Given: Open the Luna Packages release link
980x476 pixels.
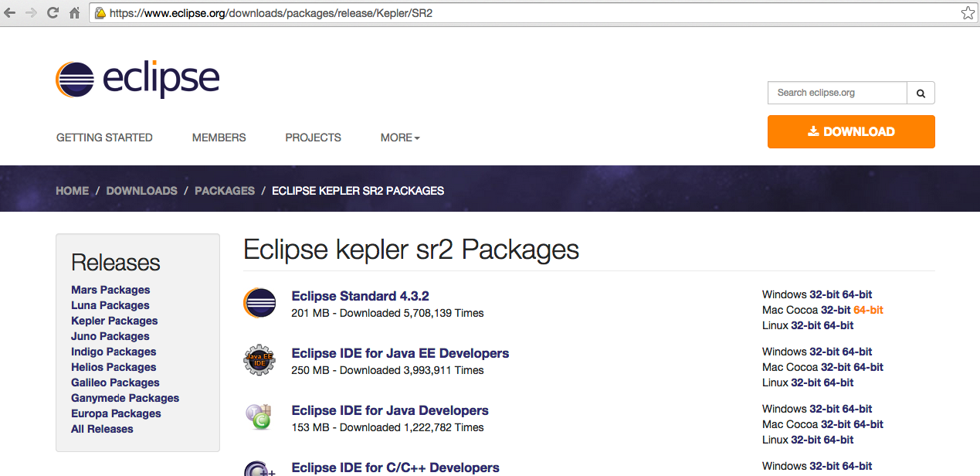Looking at the screenshot, I should 110,305.
